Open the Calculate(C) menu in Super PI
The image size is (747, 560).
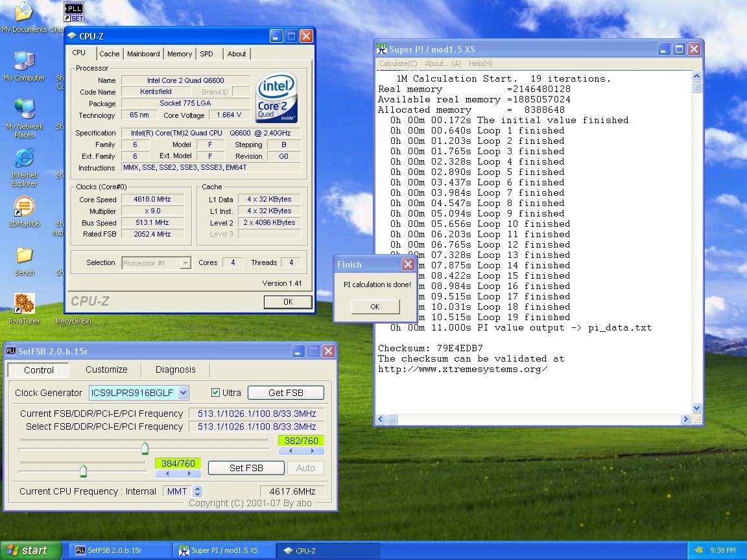[397, 64]
